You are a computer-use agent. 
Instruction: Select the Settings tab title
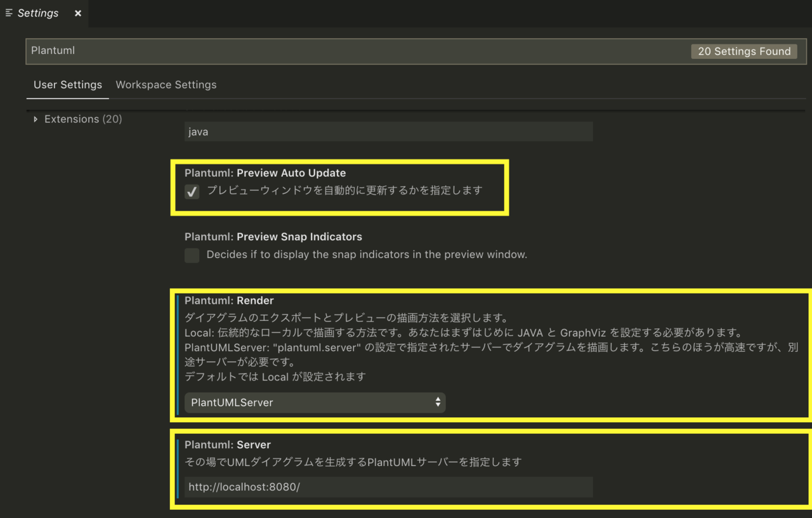(38, 13)
